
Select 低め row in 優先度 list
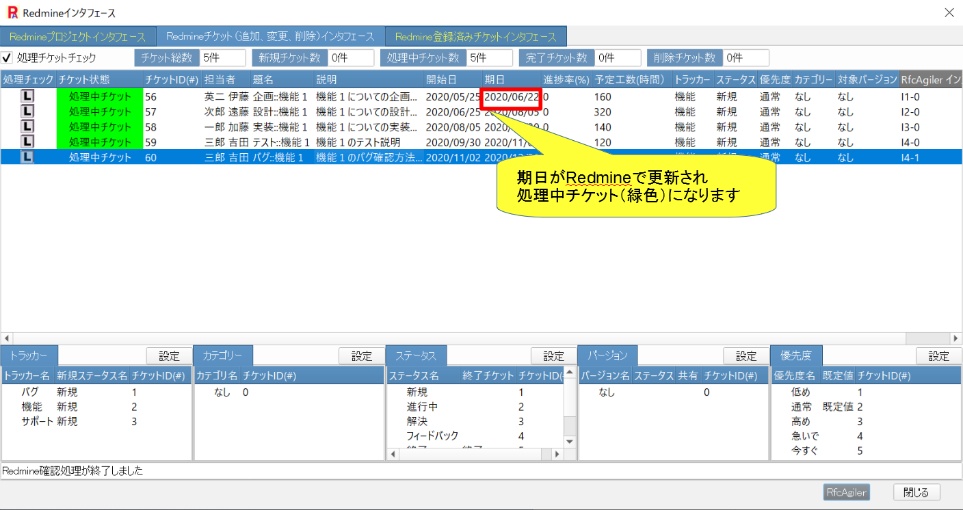click(866, 392)
